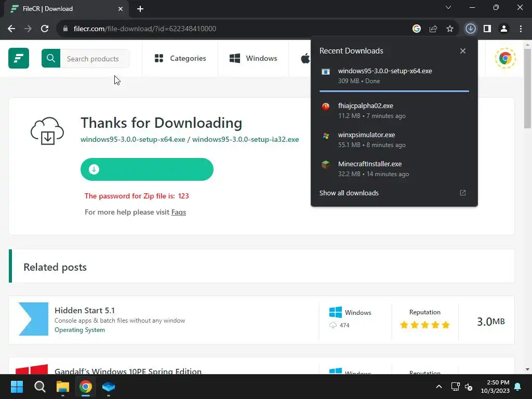Toggle the Chrome side panel
532x399 pixels.
(487, 29)
